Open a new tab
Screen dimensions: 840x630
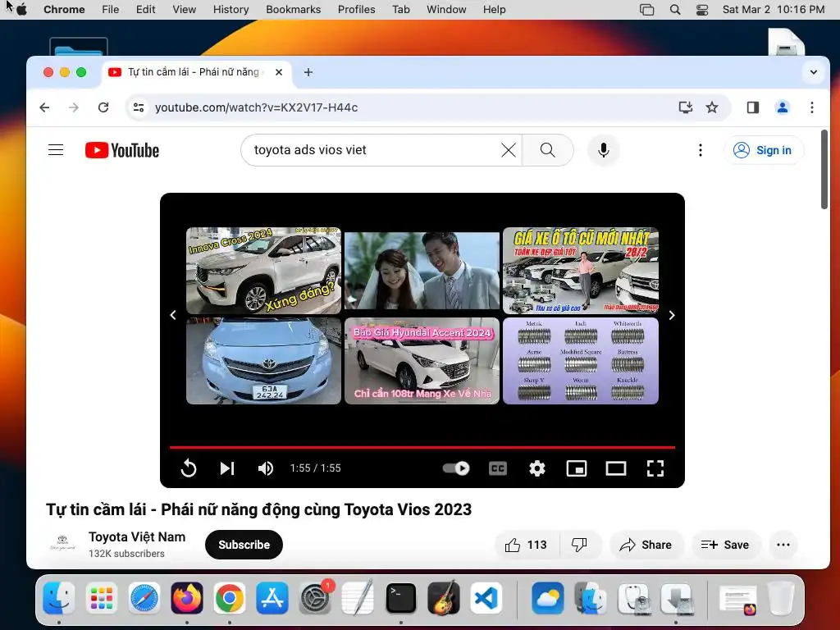[x=308, y=72]
